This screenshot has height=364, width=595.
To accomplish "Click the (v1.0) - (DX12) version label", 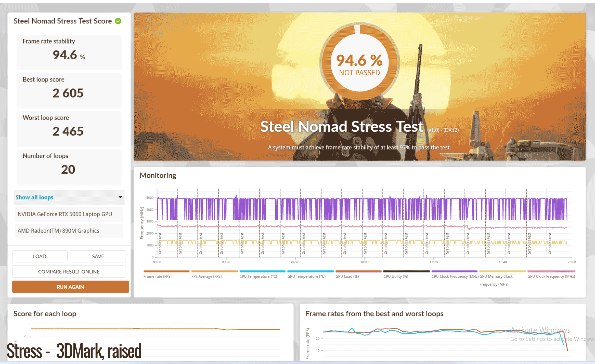I will point(443,130).
